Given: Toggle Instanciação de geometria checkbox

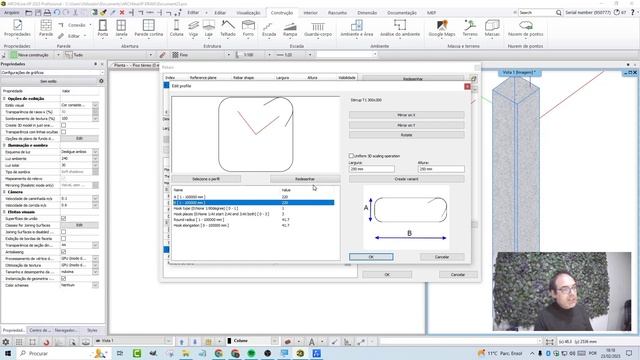Looking at the screenshot, I should click(63, 278).
